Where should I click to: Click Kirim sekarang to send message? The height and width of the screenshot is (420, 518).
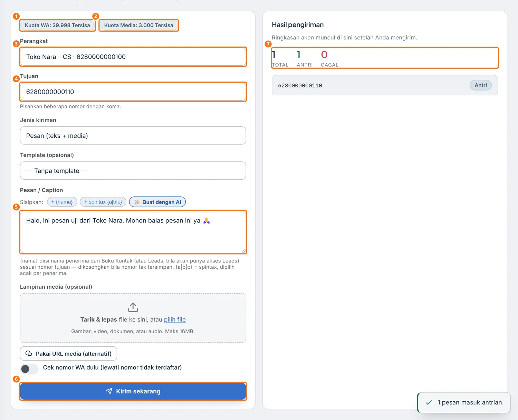pos(133,391)
